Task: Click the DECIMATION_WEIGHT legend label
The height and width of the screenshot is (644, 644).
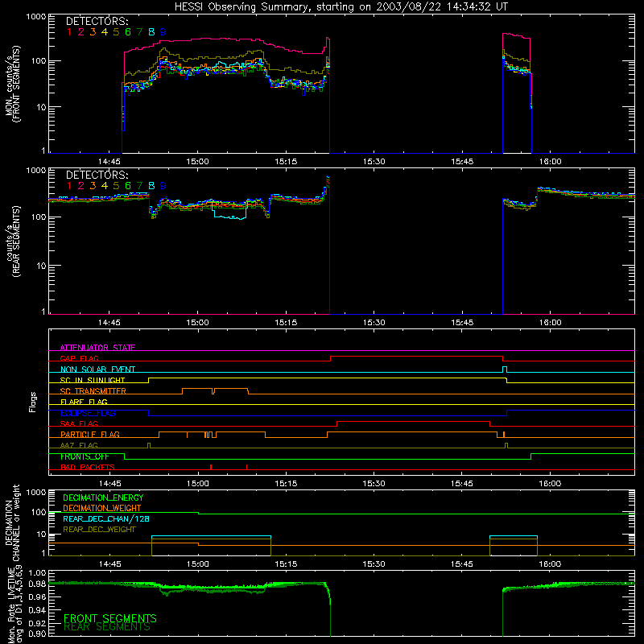Action: pos(102,508)
